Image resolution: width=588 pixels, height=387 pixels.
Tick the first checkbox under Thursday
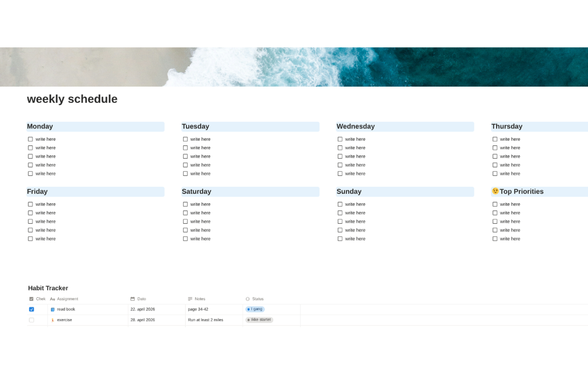495,139
